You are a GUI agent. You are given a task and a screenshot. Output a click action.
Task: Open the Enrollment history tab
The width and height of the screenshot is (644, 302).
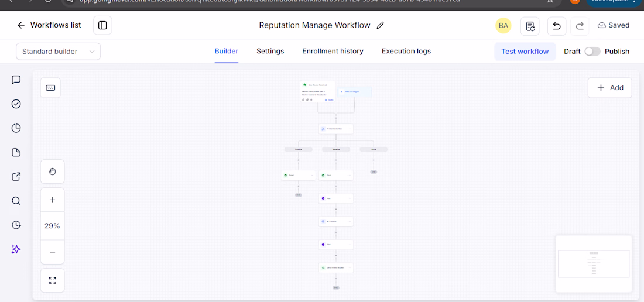click(x=333, y=52)
